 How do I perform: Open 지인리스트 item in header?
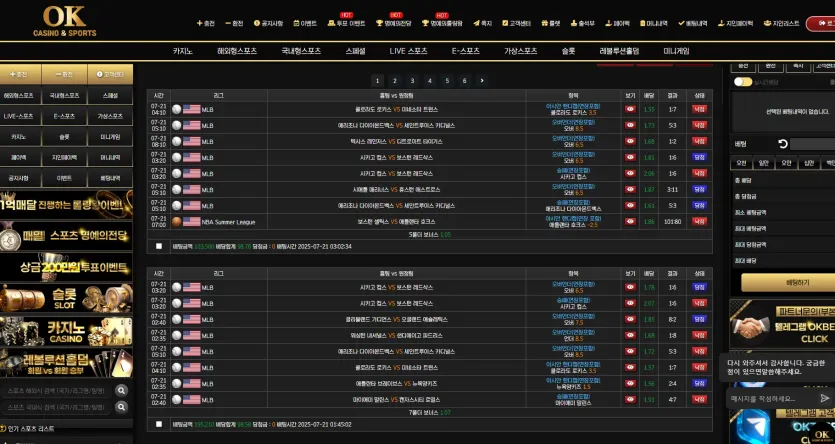click(781, 23)
